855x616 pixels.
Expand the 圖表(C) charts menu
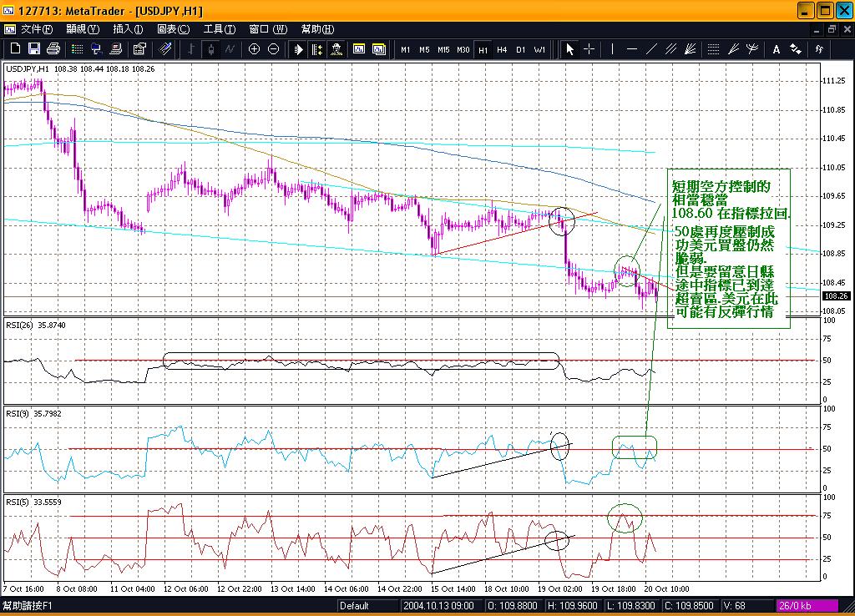174,28
